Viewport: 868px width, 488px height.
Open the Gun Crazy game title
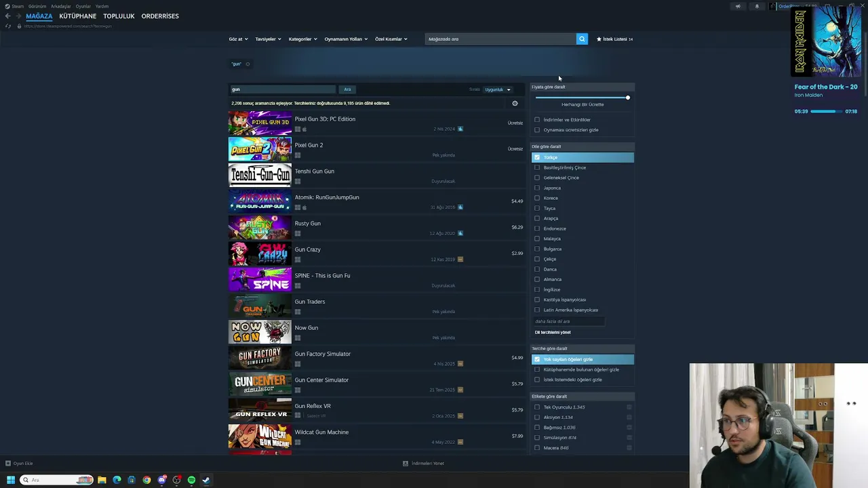[x=308, y=249]
